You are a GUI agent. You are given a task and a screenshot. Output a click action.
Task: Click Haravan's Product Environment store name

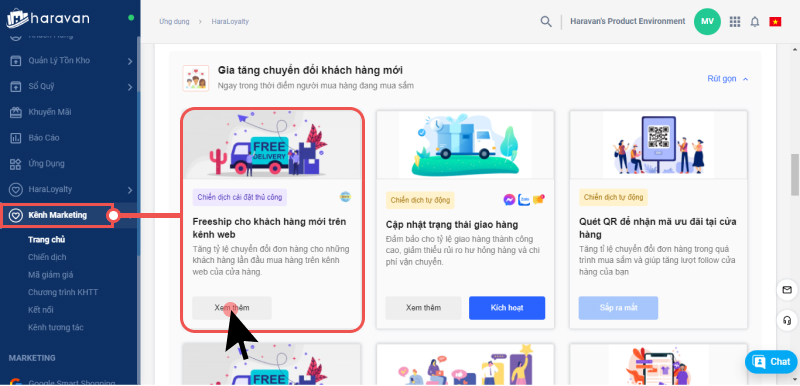(x=628, y=21)
